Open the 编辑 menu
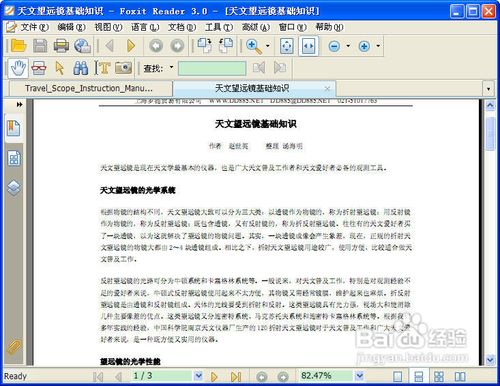The width and height of the screenshot is (500, 386). click(x=71, y=27)
